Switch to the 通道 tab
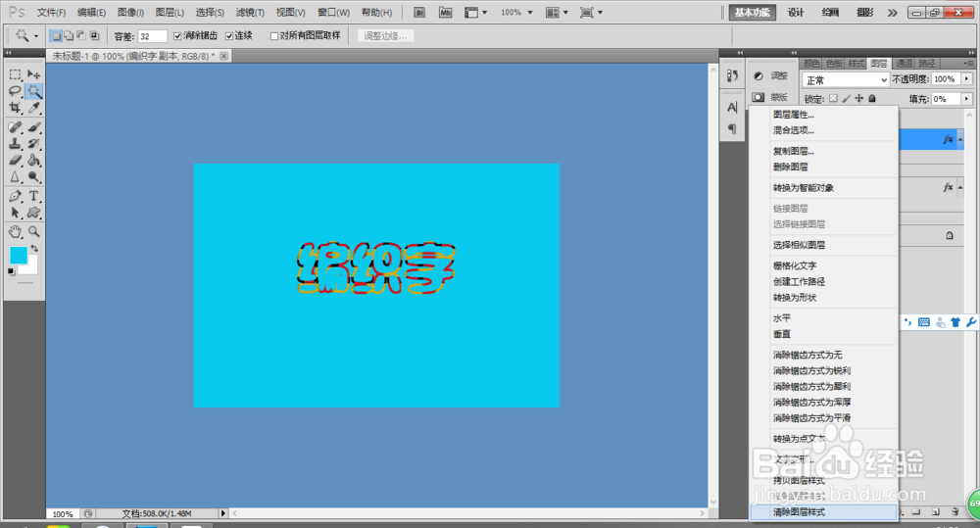The width and height of the screenshot is (980, 528). pyautogui.click(x=904, y=63)
